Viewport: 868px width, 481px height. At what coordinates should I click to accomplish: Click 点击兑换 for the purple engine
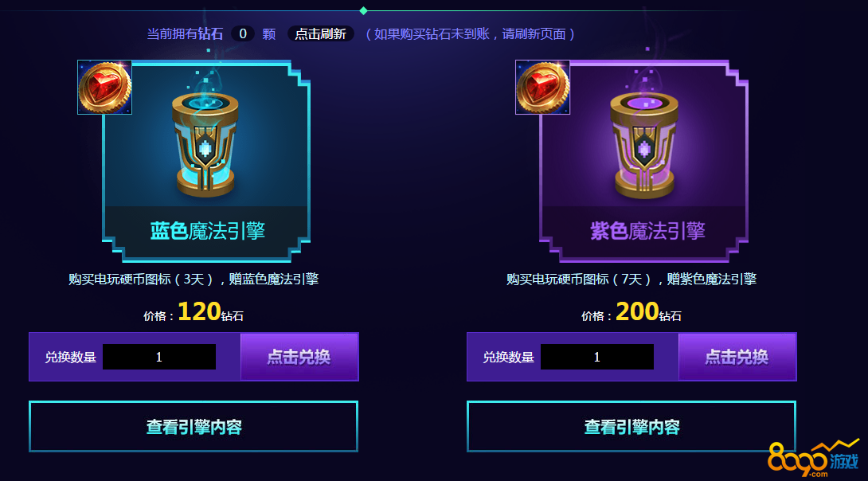737,357
